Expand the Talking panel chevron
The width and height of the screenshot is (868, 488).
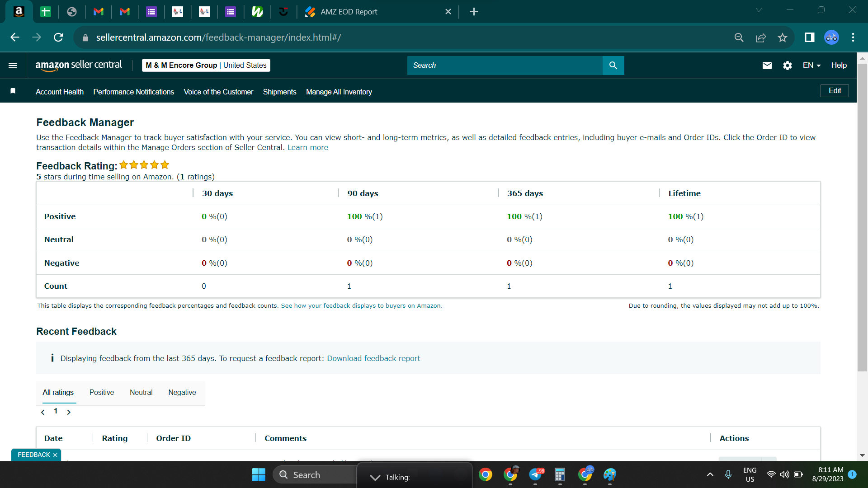[375, 478]
